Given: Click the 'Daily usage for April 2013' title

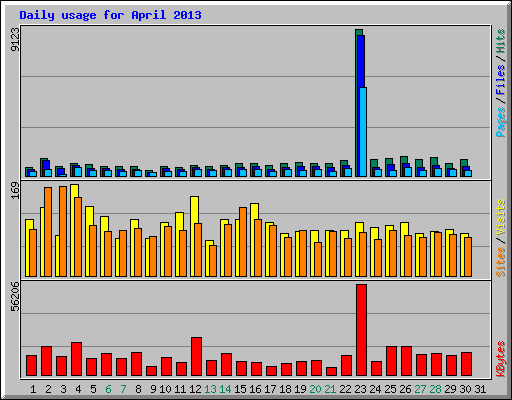Looking at the screenshot, I should [x=110, y=15].
